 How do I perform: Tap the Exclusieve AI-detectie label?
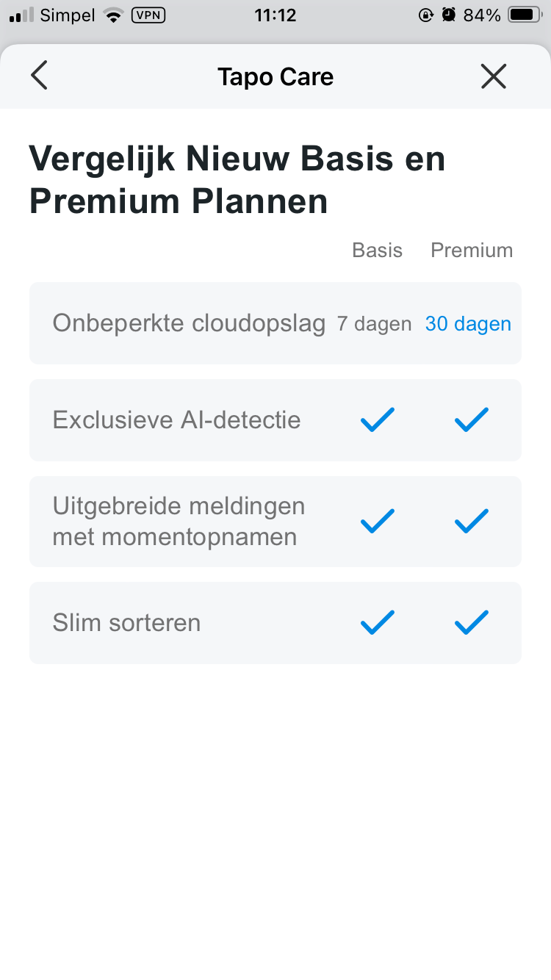176,420
